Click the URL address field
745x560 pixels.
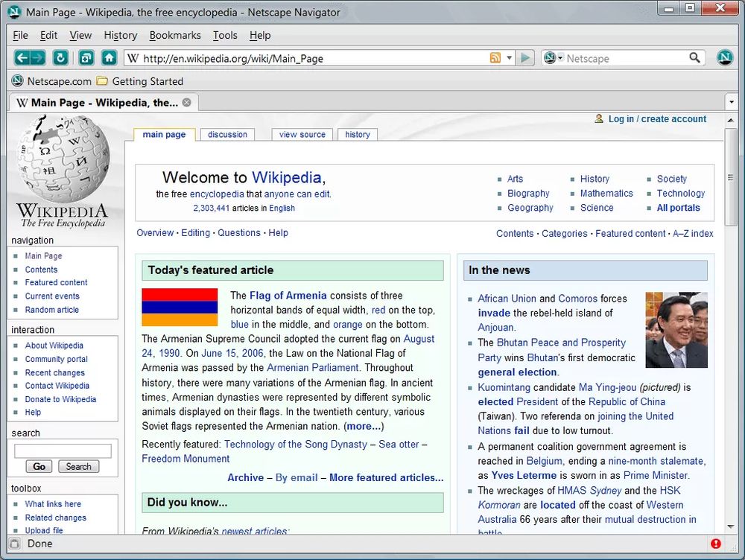[x=314, y=58]
